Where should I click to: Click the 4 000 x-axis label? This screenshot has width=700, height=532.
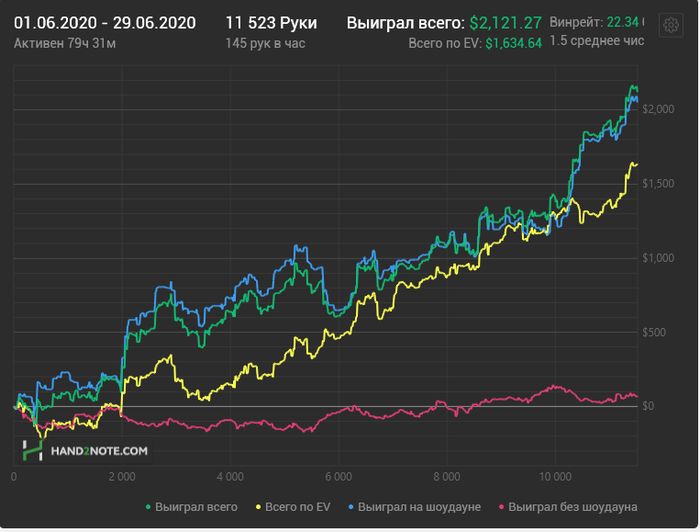pyautogui.click(x=230, y=477)
